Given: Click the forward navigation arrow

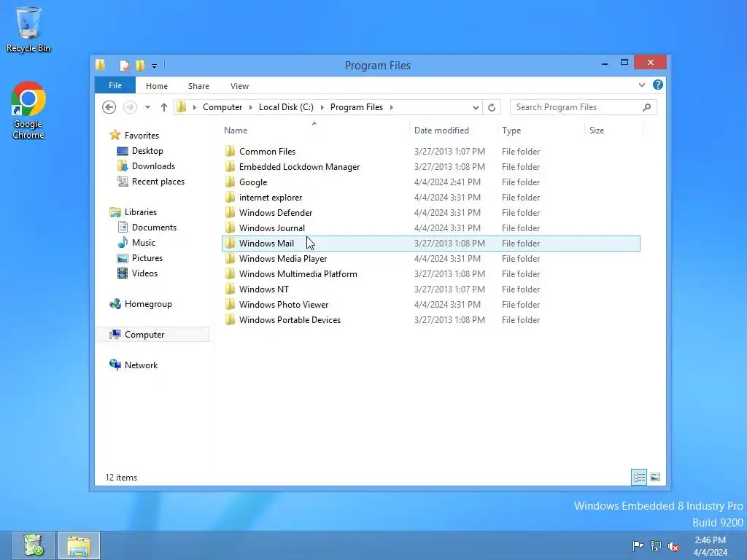Looking at the screenshot, I should pos(130,107).
